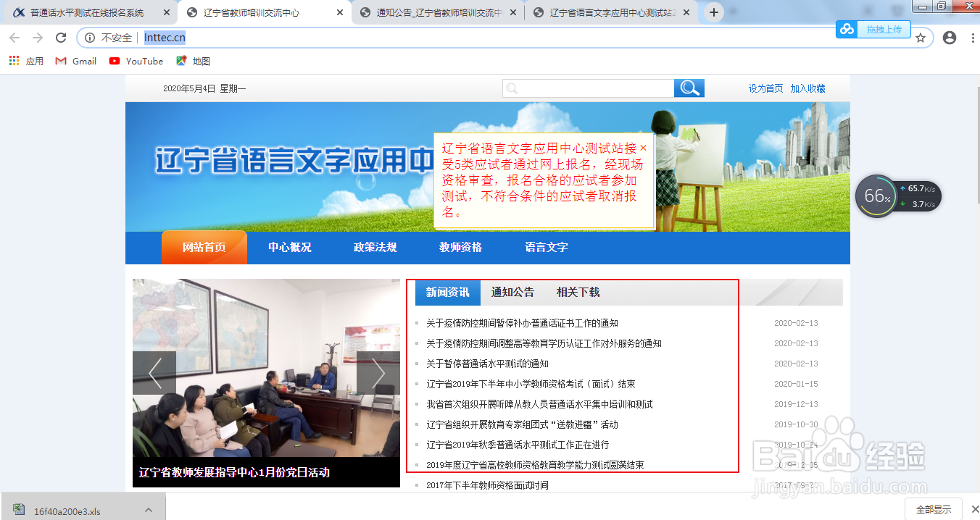Open 2019年度辽宁省高校教师资格 article
Screen dimensions: 980x520
click(535, 465)
